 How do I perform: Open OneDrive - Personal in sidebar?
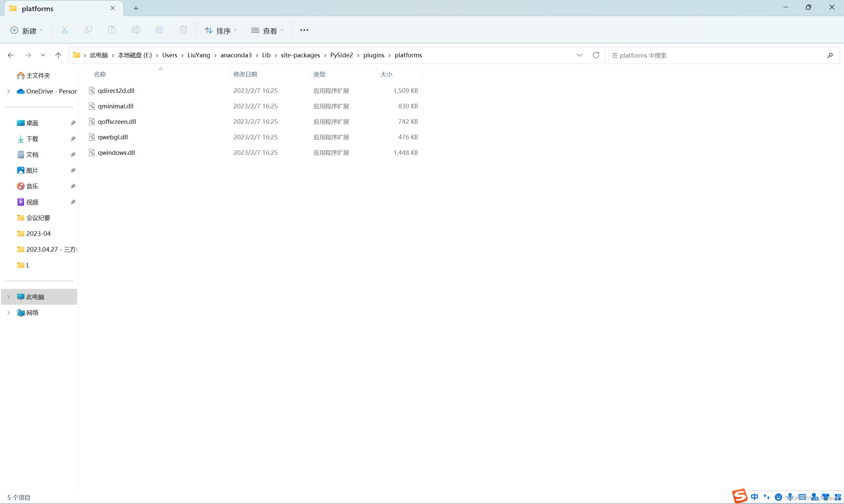tap(47, 91)
